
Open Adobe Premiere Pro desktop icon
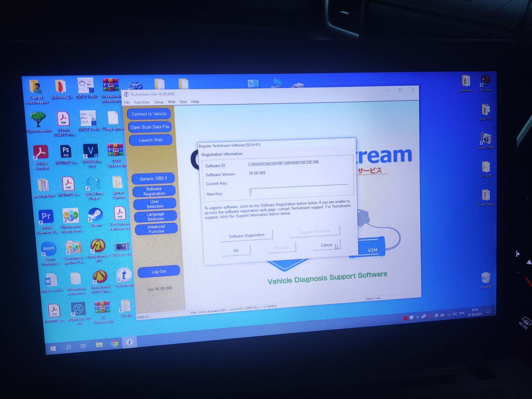[x=46, y=217]
